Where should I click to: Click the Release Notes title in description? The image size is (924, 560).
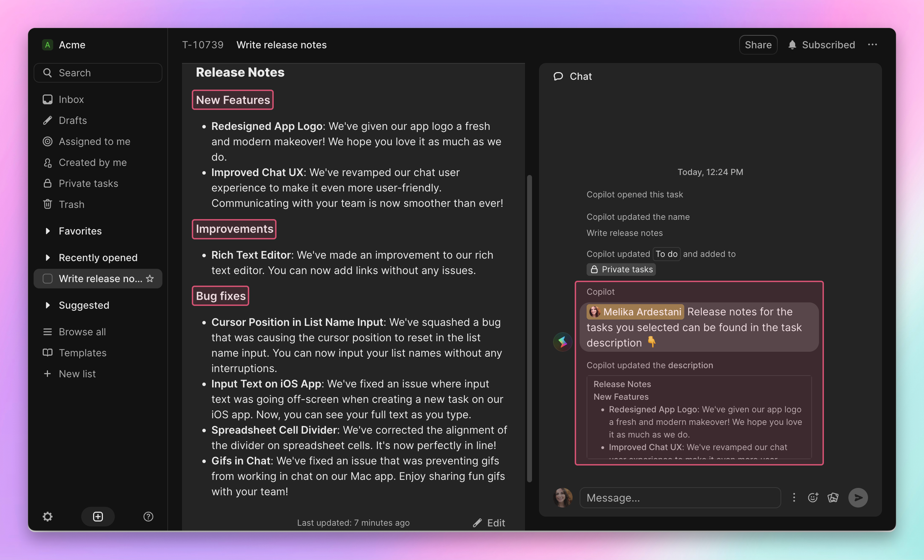[240, 72]
